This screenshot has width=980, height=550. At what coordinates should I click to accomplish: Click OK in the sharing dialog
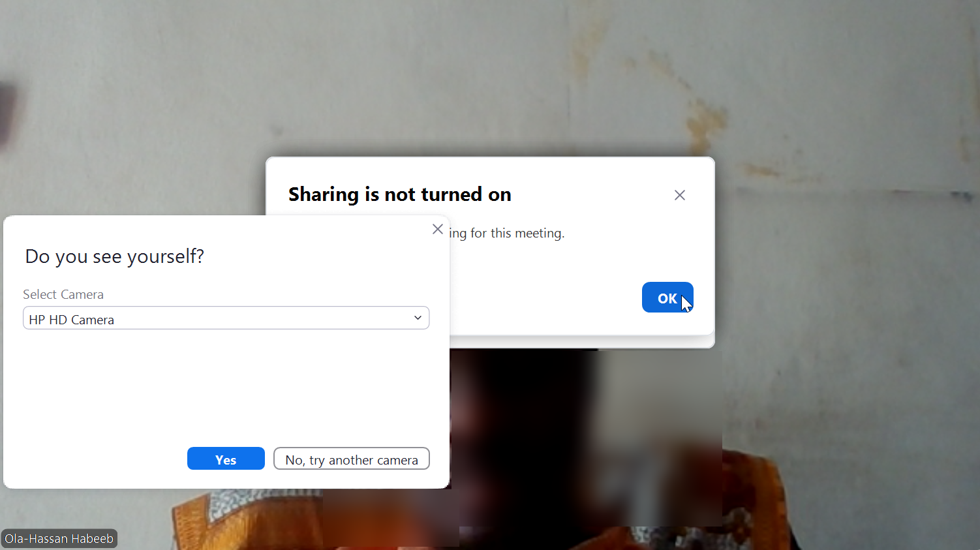(667, 298)
